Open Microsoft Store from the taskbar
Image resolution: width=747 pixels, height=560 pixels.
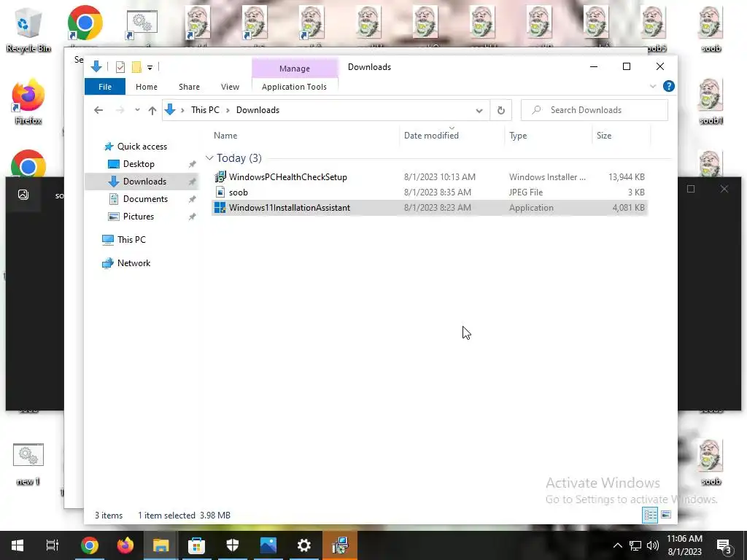click(196, 545)
